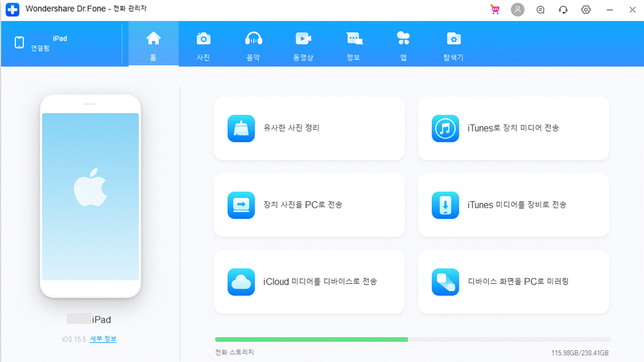Click the 연결됨 status text
The width and height of the screenshot is (644, 362).
[40, 48]
